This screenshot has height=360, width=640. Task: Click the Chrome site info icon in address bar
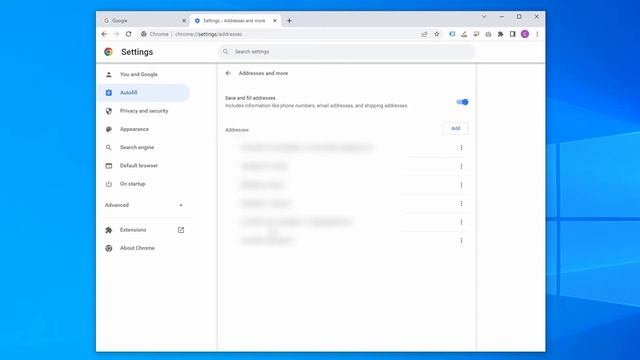click(144, 34)
